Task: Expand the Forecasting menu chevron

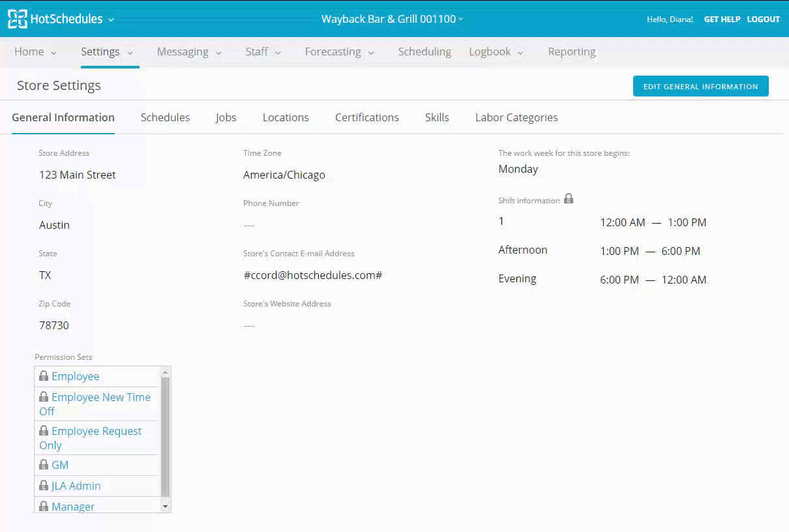Action: pos(371,53)
